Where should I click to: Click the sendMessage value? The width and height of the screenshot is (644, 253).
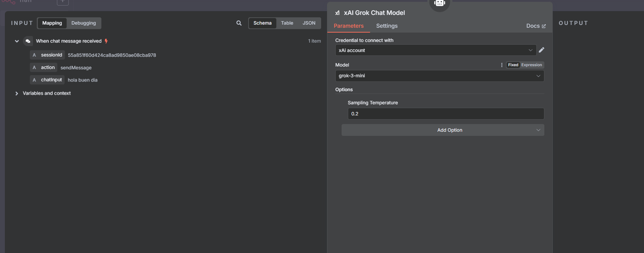(x=76, y=68)
